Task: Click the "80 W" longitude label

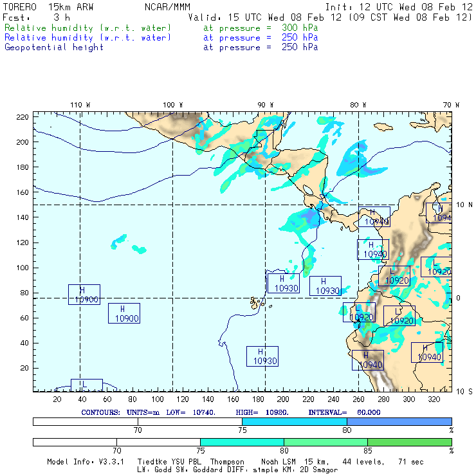Action: coord(358,105)
